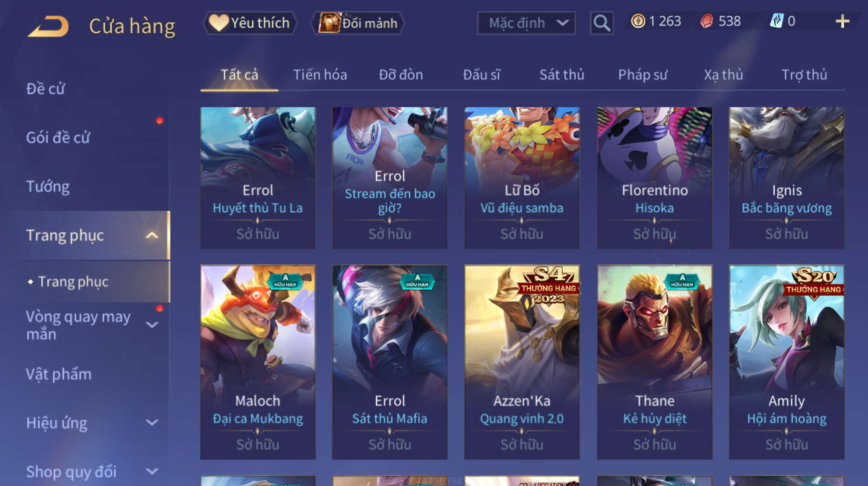Screen dimensions: 868x486
Task: Expand the Vòng quay may mắn section
Action: click(x=152, y=325)
